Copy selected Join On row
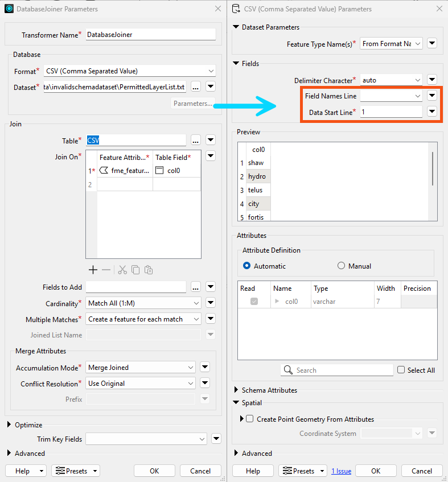Image resolution: width=448 pixels, height=482 pixels. pos(135,270)
